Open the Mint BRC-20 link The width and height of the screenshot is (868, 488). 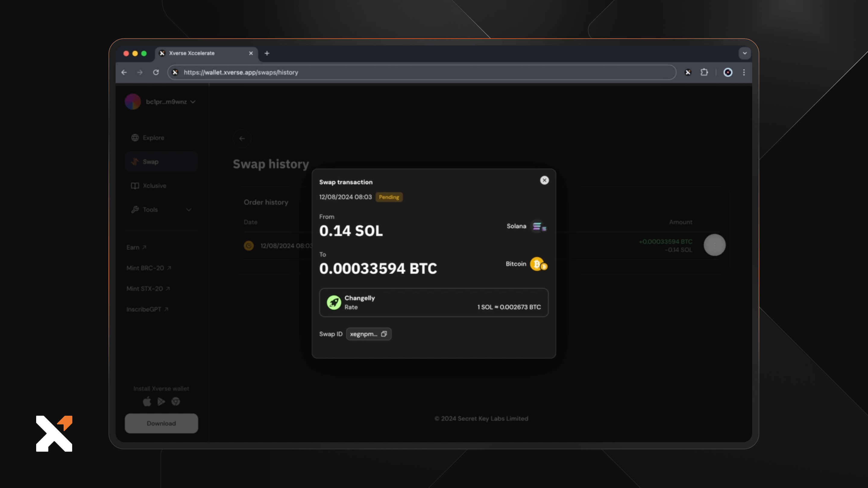(x=149, y=268)
